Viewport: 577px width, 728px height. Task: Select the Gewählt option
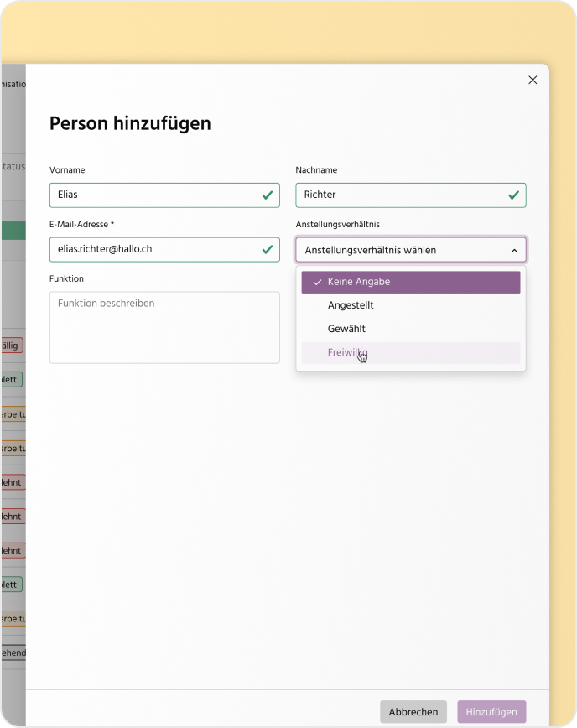click(410, 329)
